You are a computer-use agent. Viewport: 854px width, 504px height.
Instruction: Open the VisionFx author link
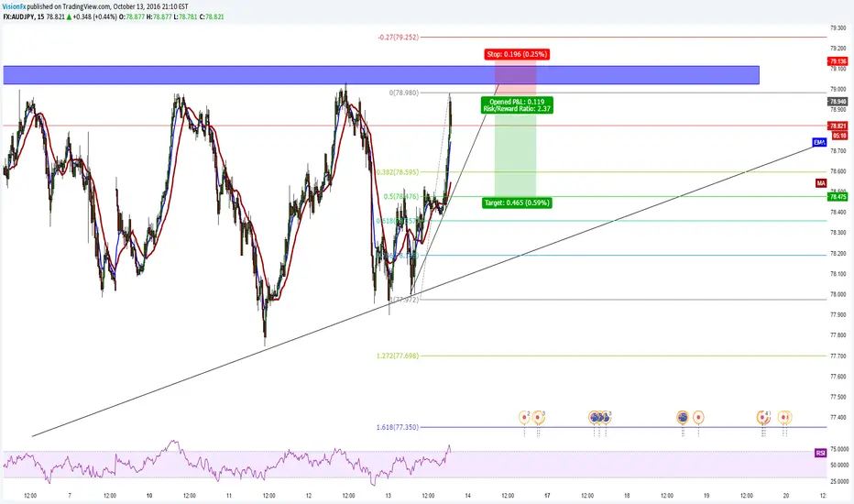14,6
